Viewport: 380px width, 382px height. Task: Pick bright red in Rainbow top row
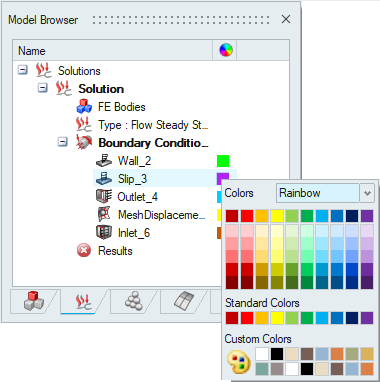(247, 216)
